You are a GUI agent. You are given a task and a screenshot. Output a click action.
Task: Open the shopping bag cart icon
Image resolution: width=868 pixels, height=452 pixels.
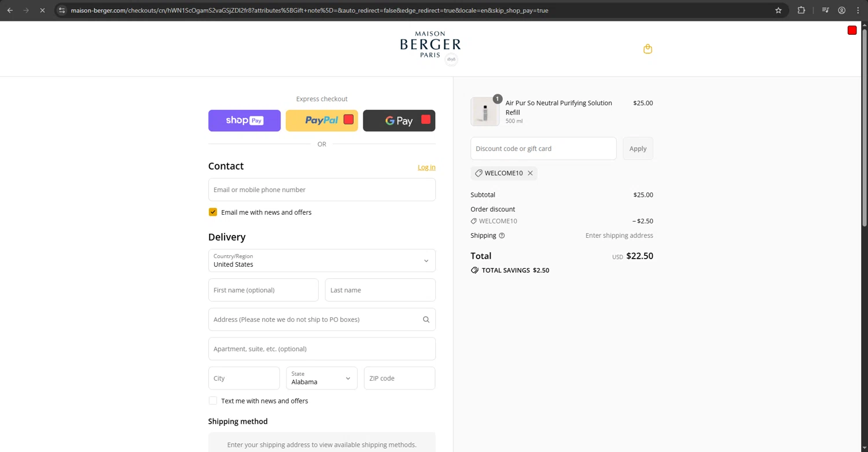(x=648, y=49)
